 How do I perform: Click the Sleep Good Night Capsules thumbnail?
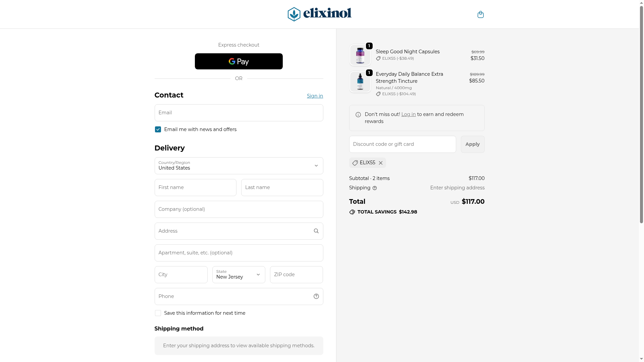click(360, 55)
